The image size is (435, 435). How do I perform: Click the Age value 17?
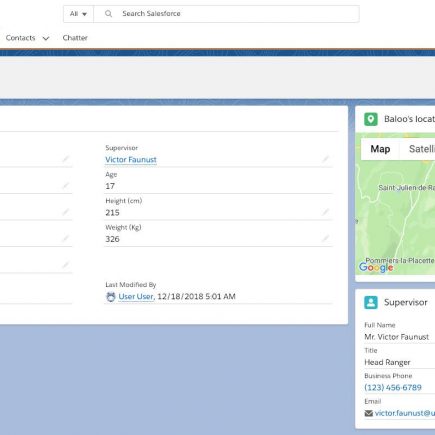coord(110,186)
